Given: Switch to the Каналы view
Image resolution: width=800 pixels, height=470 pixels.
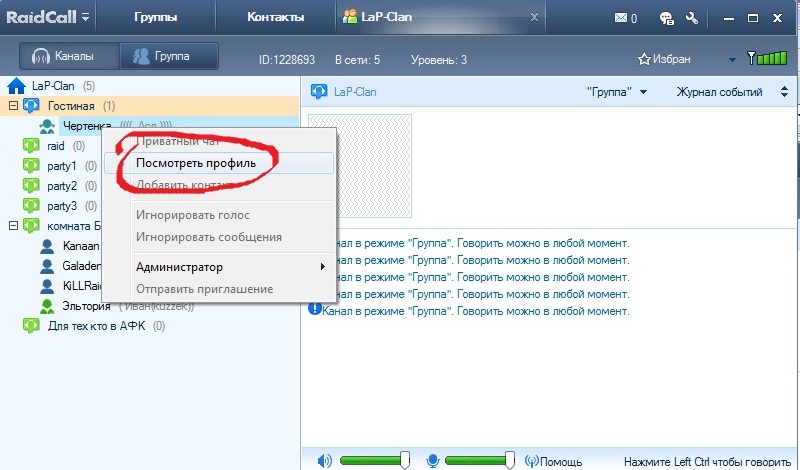Looking at the screenshot, I should [69, 57].
